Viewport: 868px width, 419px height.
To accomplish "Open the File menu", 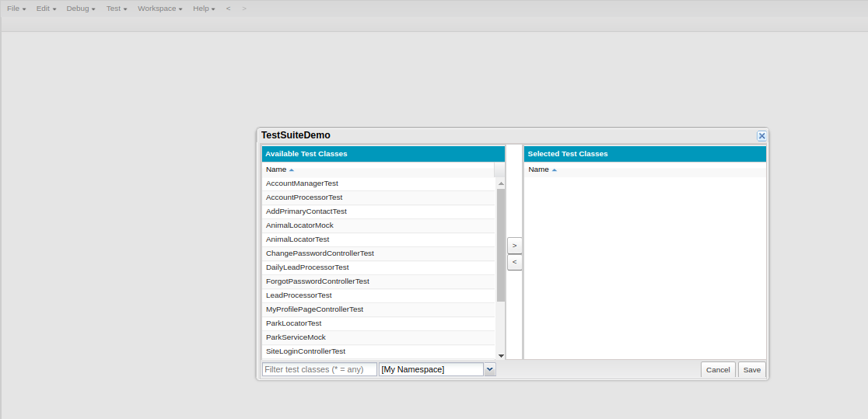I will 16,9.
